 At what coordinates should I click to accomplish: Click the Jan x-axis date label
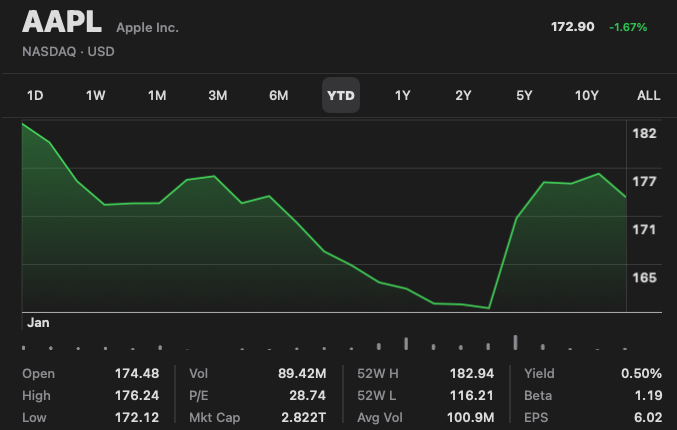pos(38,323)
